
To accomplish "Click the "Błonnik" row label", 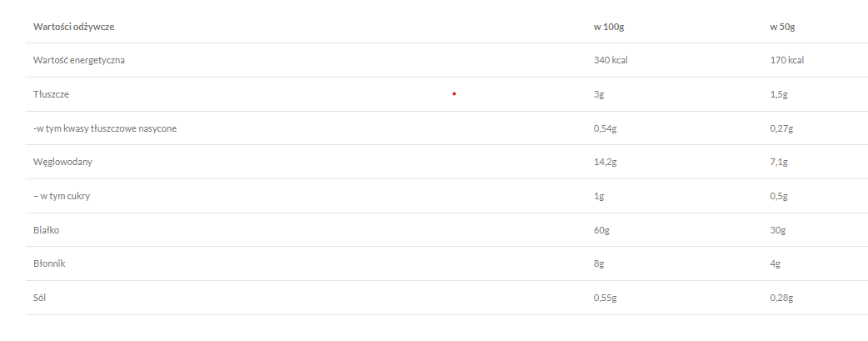I will [49, 263].
